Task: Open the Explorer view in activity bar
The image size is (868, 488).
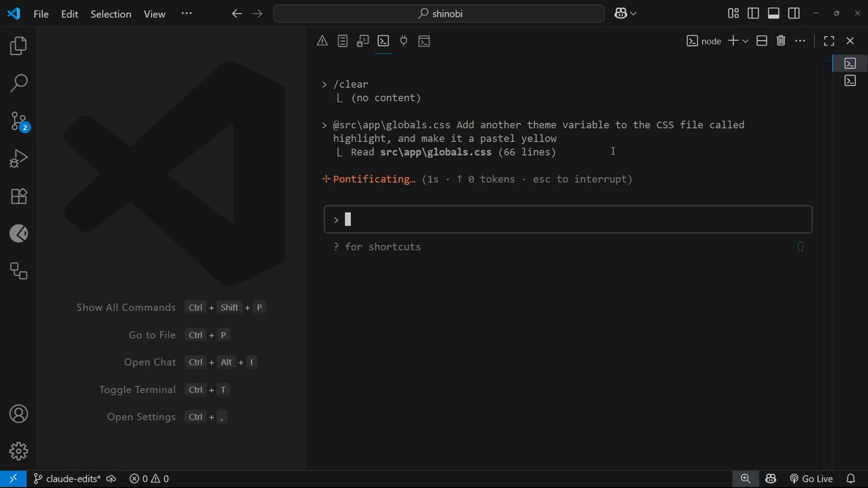Action: (18, 46)
